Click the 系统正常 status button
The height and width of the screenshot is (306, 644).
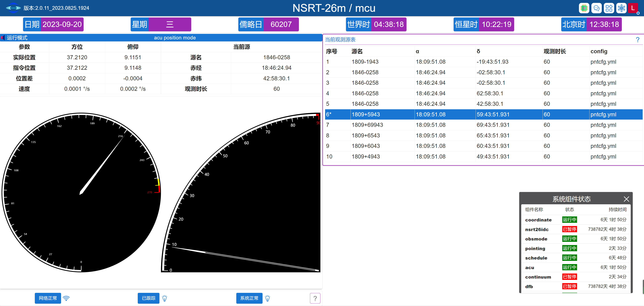coord(249,298)
